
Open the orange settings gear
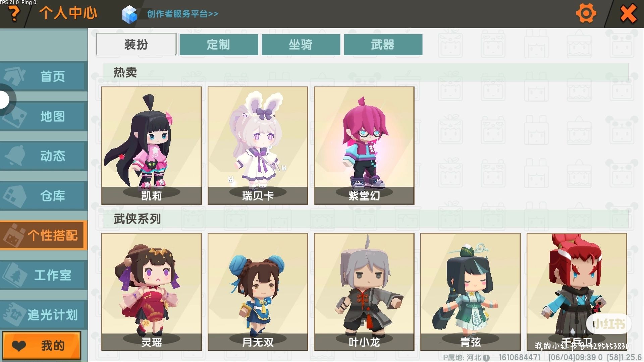pos(586,14)
